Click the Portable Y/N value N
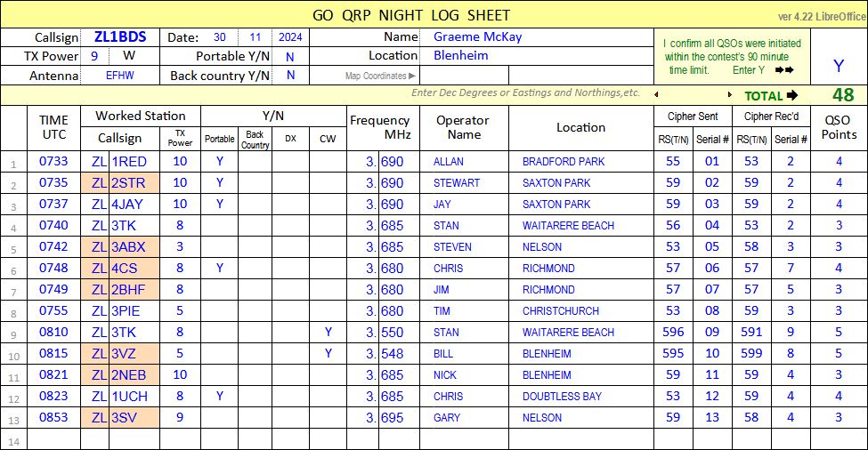Screen dimensions: 868x450 [x=290, y=56]
